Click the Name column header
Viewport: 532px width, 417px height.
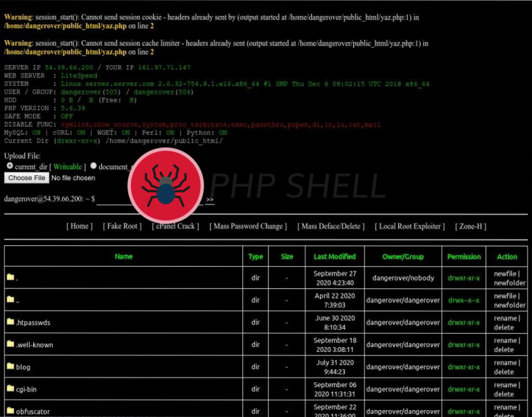123,256
